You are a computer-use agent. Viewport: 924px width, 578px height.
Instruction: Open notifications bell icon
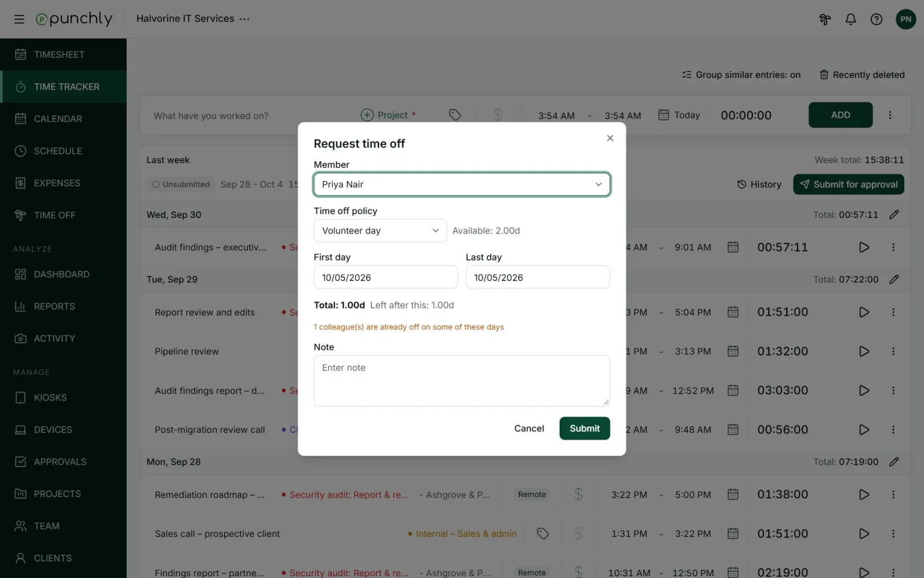point(851,19)
